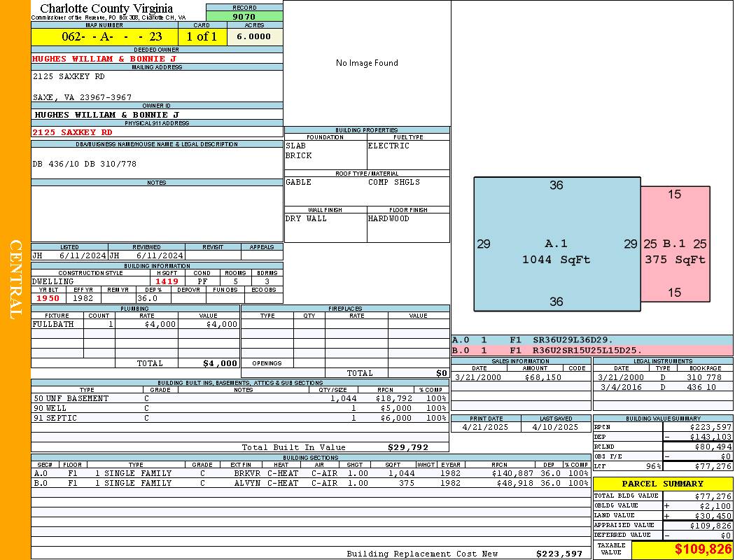Select deeded owner name in red
Image resolution: width=735 pixels, height=560 pixels.
tap(104, 59)
